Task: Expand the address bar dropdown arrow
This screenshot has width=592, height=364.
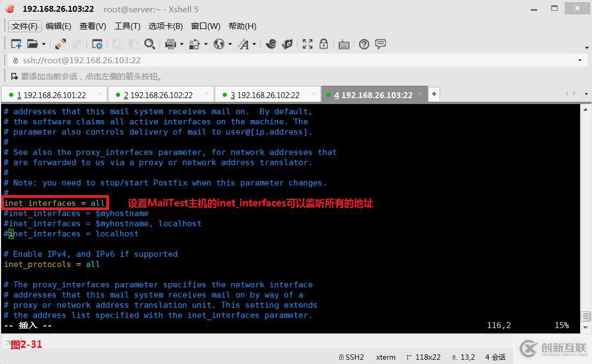Action: click(580, 61)
